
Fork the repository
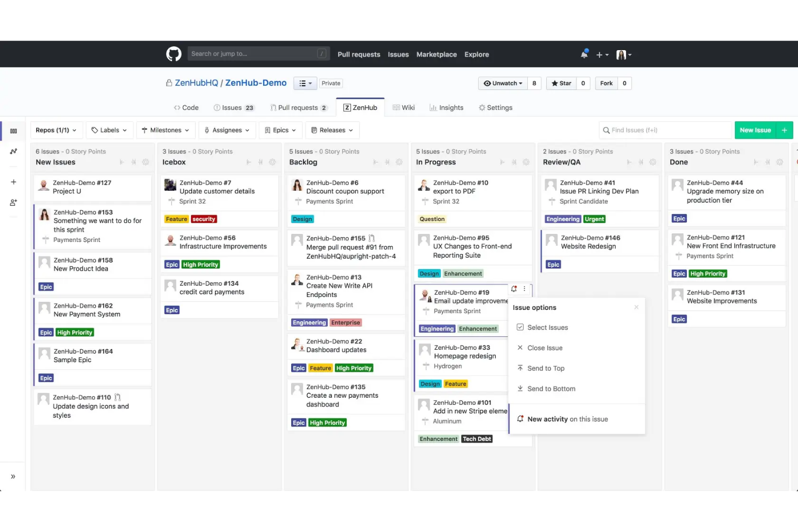(x=606, y=83)
